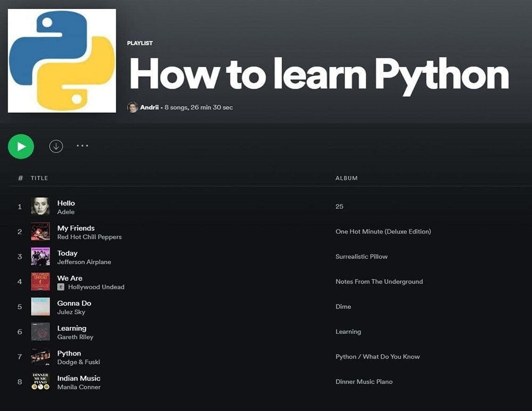Click the Gonna Do album thumbnail
The height and width of the screenshot is (411, 532).
point(40,307)
